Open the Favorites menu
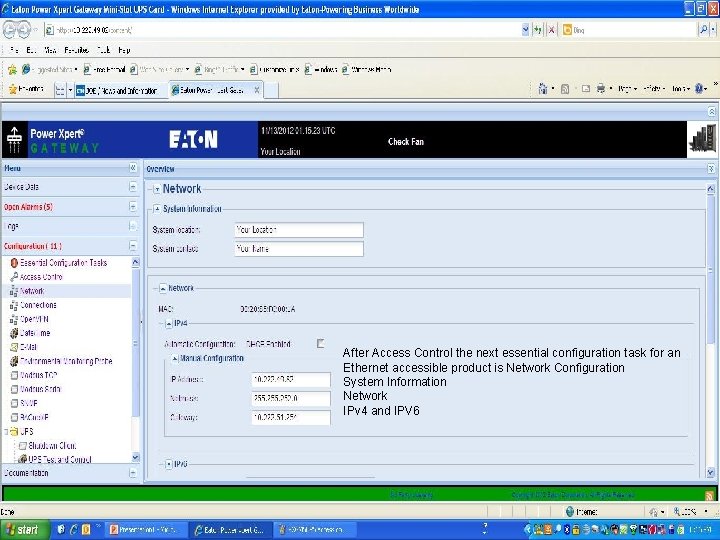This screenshot has width=720, height=540. click(x=76, y=50)
